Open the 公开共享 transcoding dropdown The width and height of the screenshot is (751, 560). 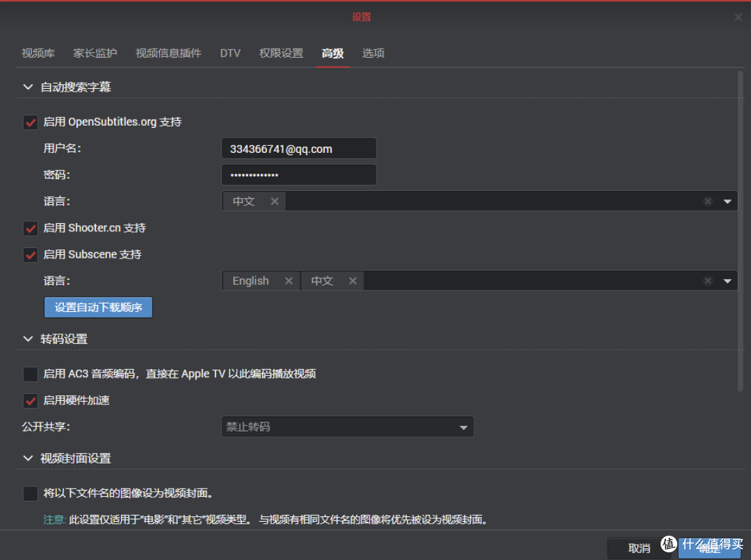click(463, 427)
